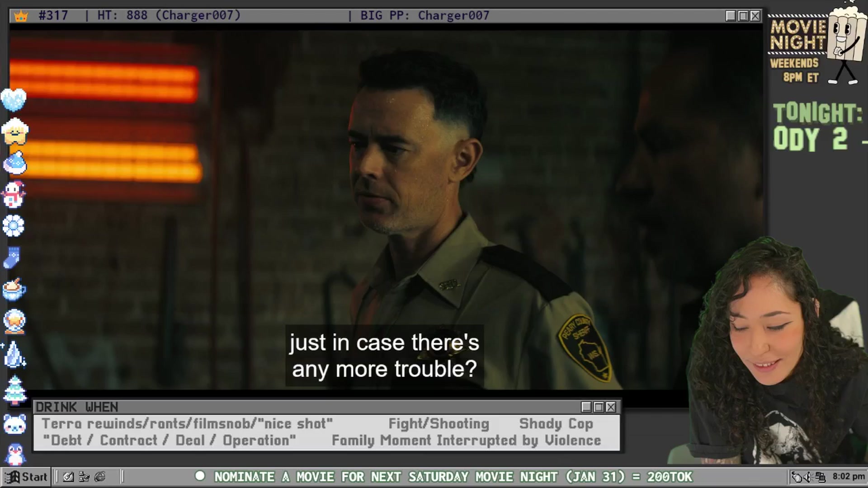Click the snowy pine tree desktop icon
The image size is (868, 488).
pos(15,389)
